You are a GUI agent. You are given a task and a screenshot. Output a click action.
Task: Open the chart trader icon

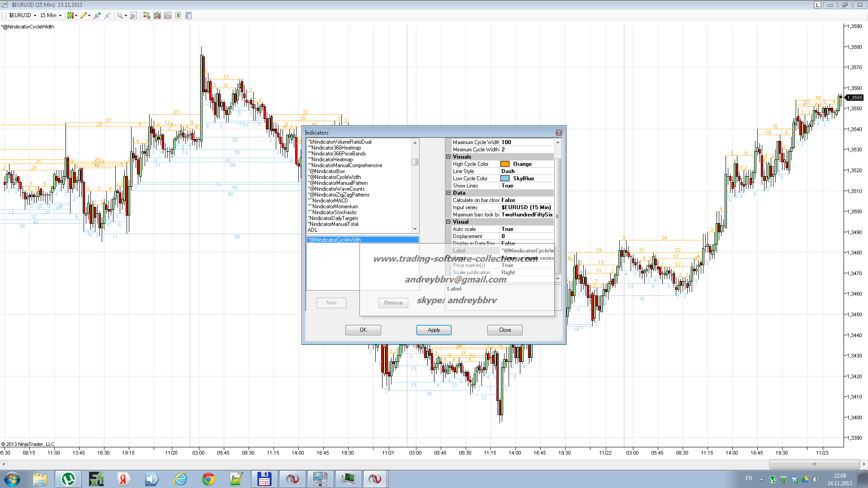point(146,15)
